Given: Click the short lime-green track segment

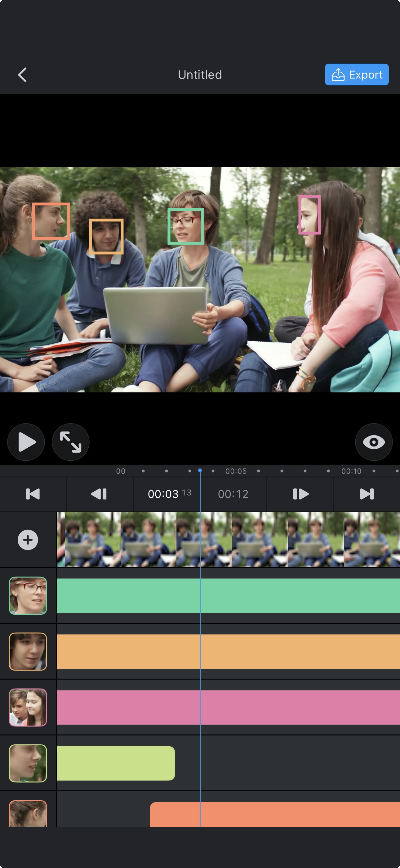Looking at the screenshot, I should [x=115, y=763].
